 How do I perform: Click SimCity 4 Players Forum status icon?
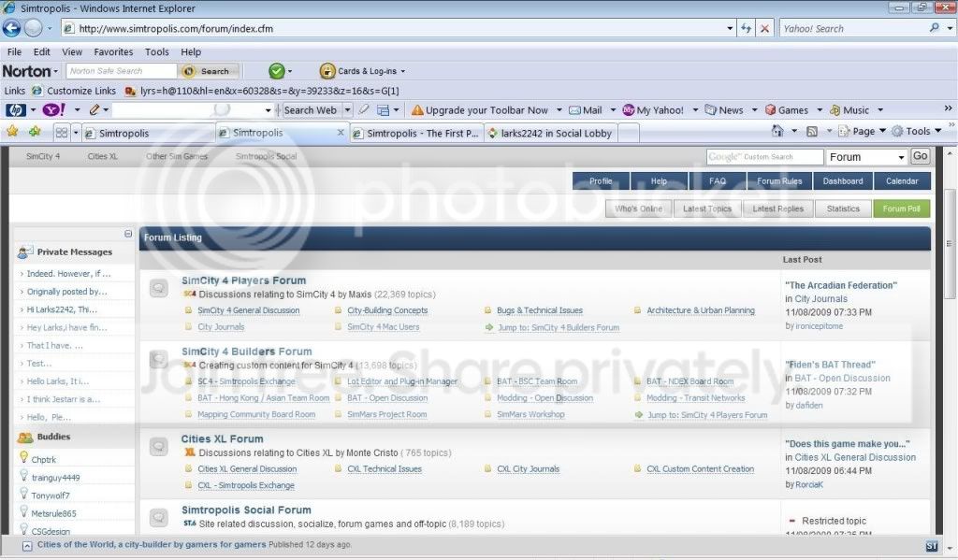[x=159, y=288]
